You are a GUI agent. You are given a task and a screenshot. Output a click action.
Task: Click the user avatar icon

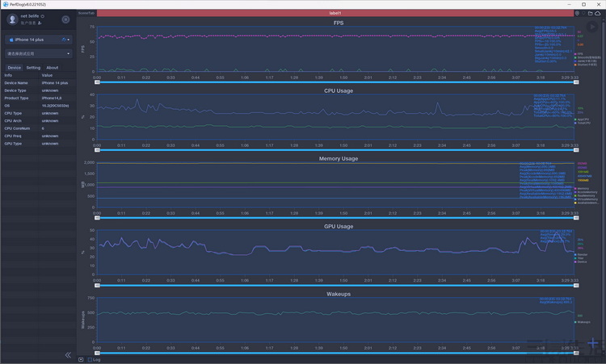pos(12,19)
